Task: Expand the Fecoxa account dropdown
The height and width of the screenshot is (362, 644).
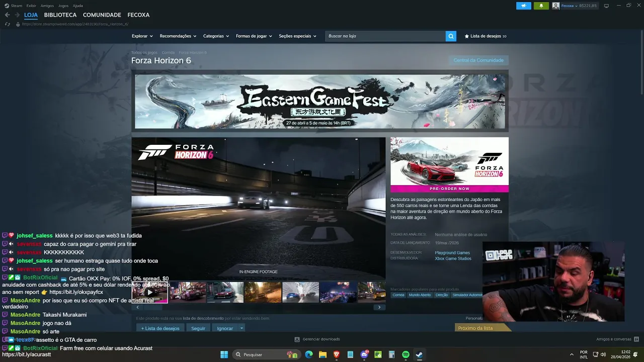Action: (x=577, y=6)
